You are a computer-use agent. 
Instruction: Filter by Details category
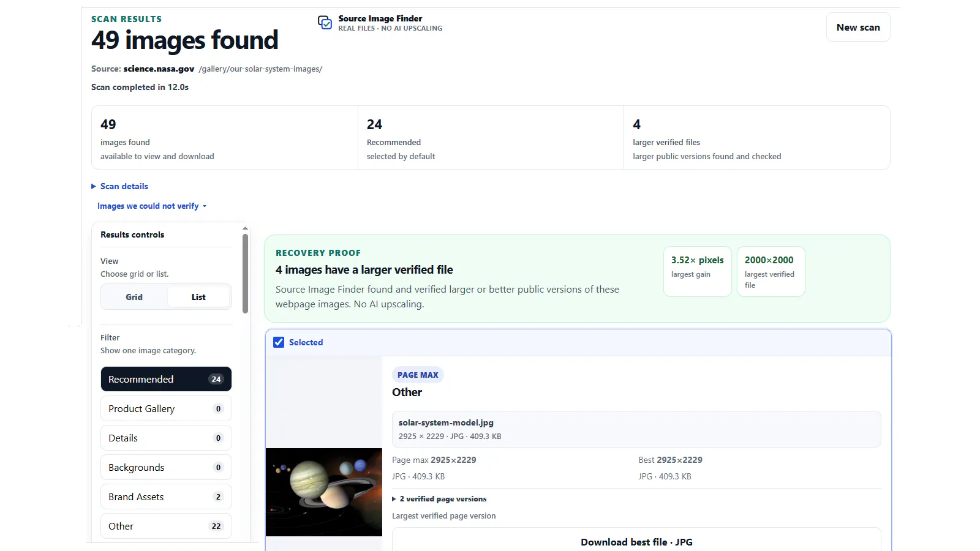click(x=166, y=438)
